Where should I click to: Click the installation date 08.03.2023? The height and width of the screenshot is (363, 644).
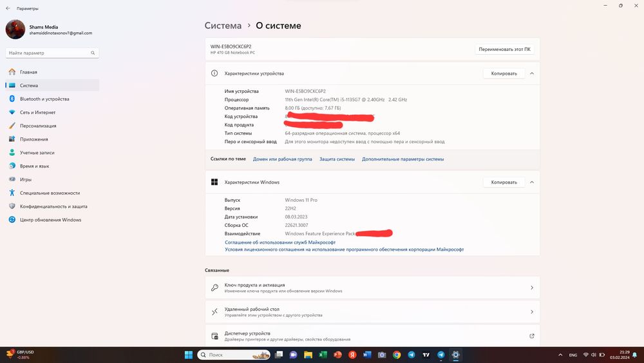click(296, 217)
